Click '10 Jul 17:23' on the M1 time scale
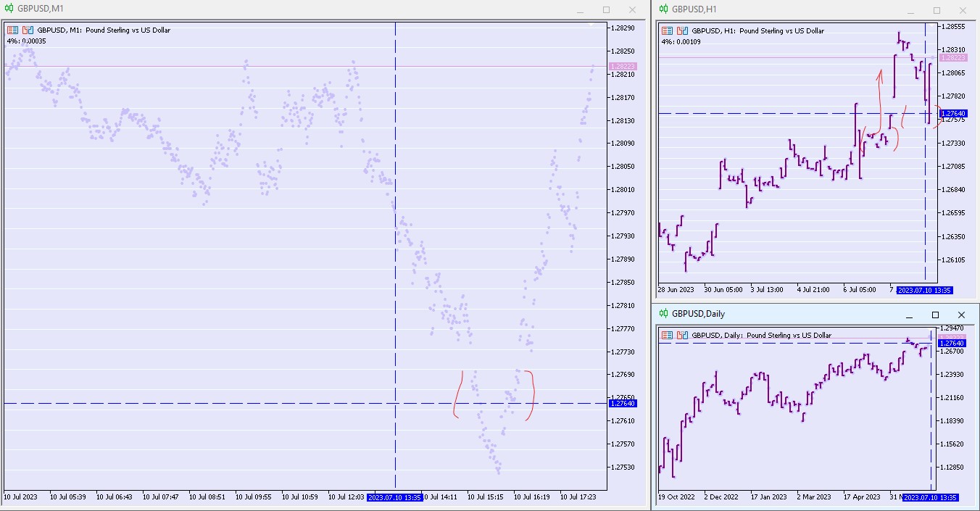Image resolution: width=980 pixels, height=511 pixels. coord(578,497)
